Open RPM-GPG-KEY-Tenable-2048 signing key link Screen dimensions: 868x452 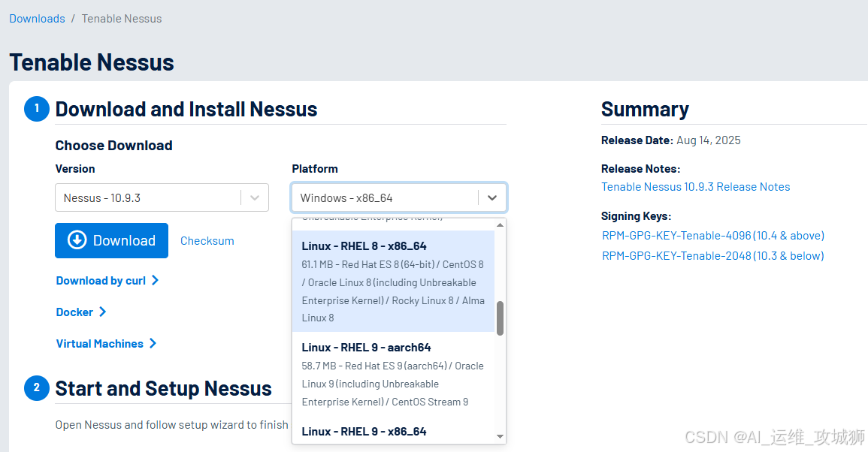(713, 255)
